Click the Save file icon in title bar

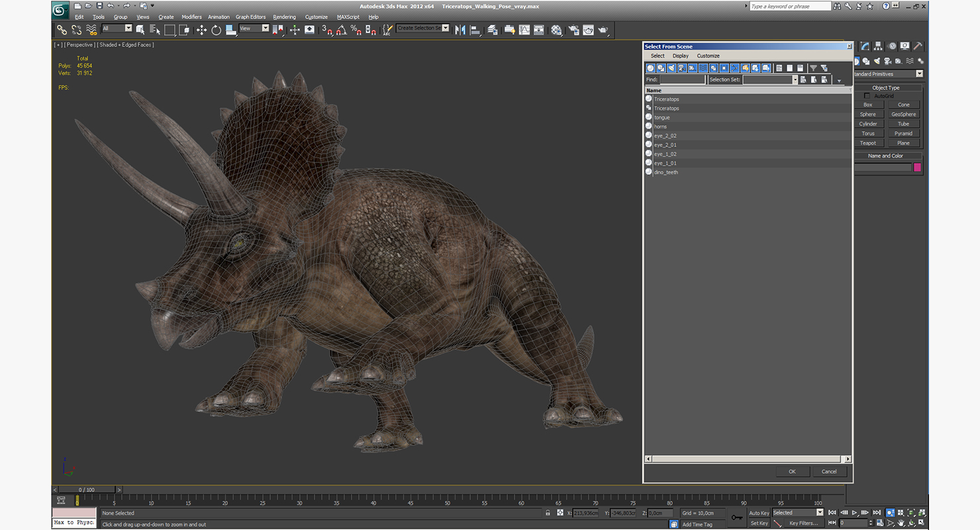(99, 6)
